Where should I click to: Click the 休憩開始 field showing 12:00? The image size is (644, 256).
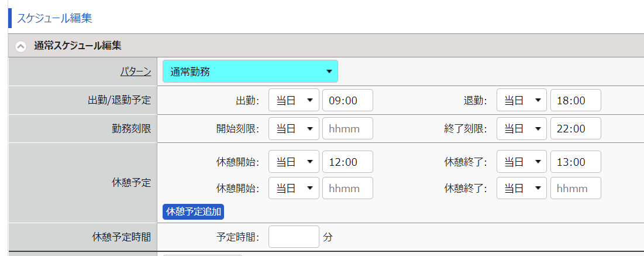347,162
